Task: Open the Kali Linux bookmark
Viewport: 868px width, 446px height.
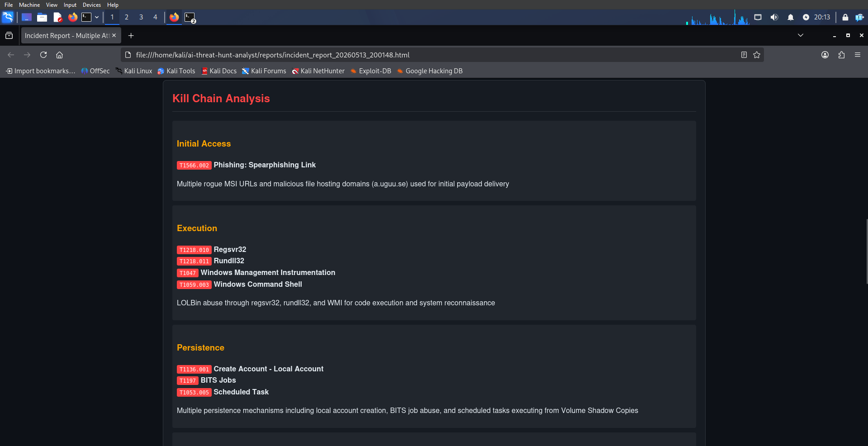Action: (134, 71)
